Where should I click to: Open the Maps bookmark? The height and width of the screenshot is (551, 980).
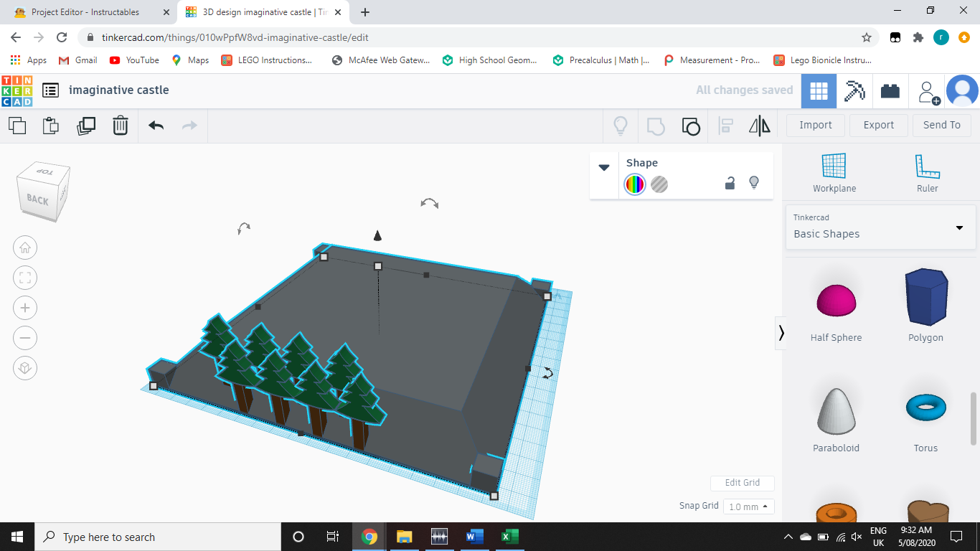point(191,60)
